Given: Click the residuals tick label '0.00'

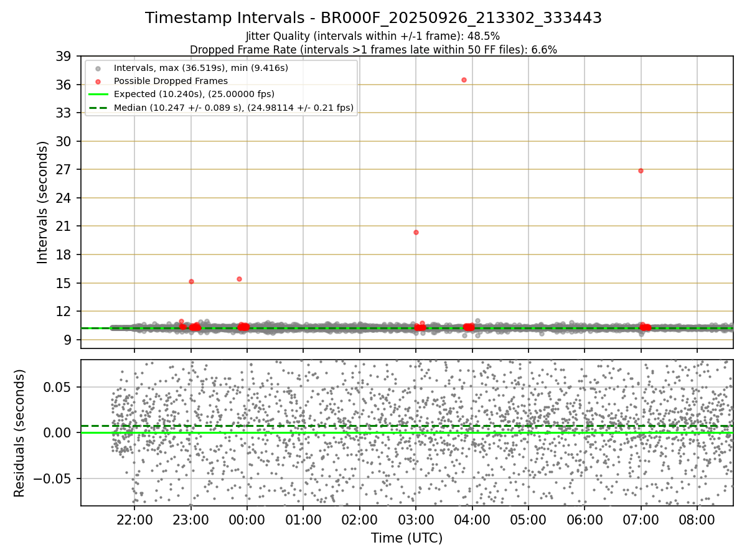Looking at the screenshot, I should click(x=57, y=433).
